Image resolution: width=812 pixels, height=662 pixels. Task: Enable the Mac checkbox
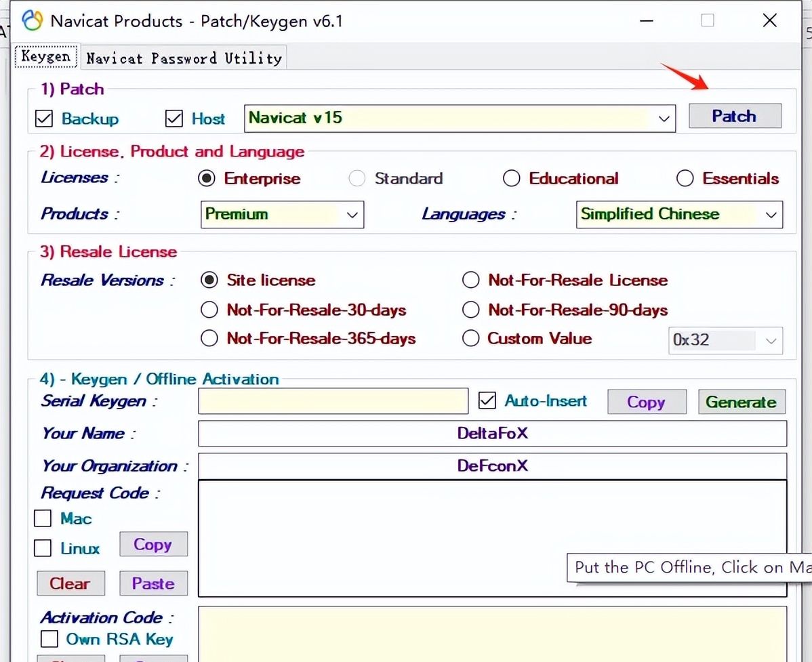pos(43,519)
